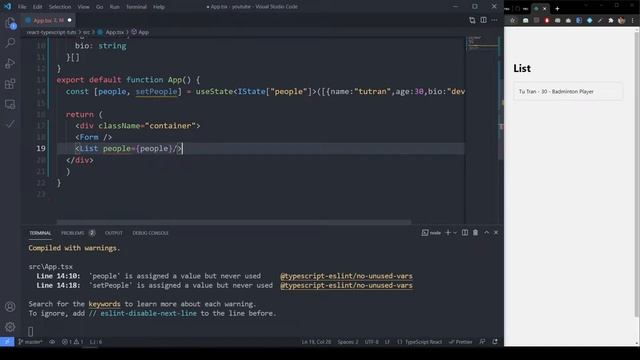Open the second @typescript-eslint/no-unused-vars link

click(x=346, y=285)
